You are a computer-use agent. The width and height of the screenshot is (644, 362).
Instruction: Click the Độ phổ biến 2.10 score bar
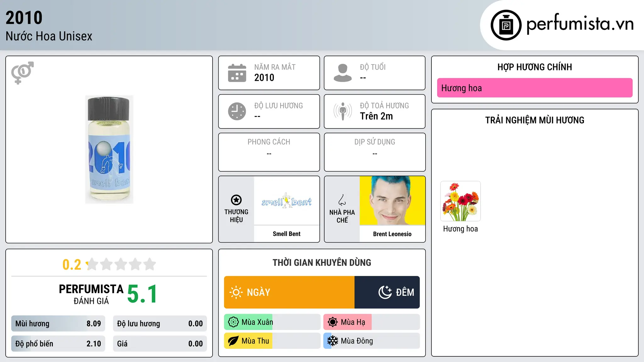(58, 344)
